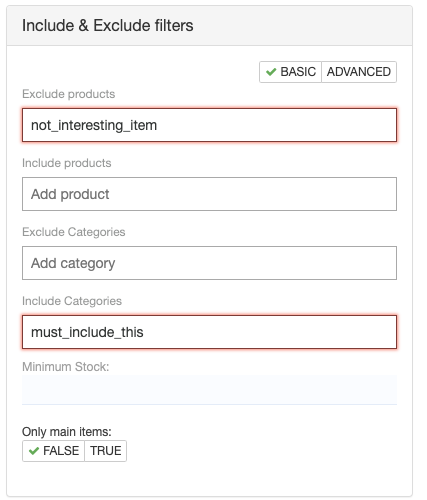Image resolution: width=427 pixels, height=500 pixels.
Task: Click the Add product field
Action: (209, 194)
